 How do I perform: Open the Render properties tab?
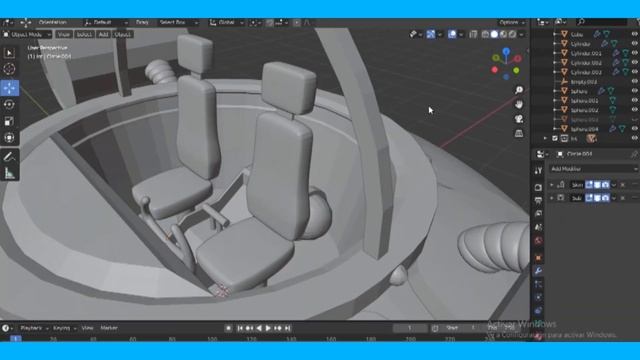click(538, 187)
